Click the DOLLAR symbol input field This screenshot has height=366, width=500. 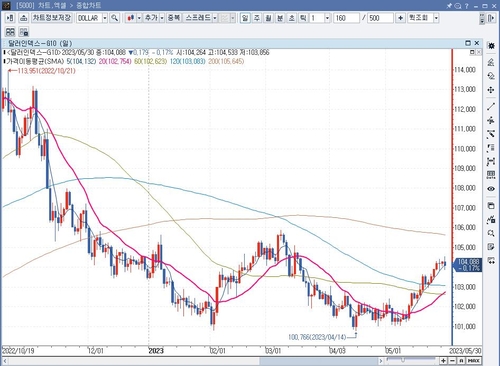tap(89, 18)
